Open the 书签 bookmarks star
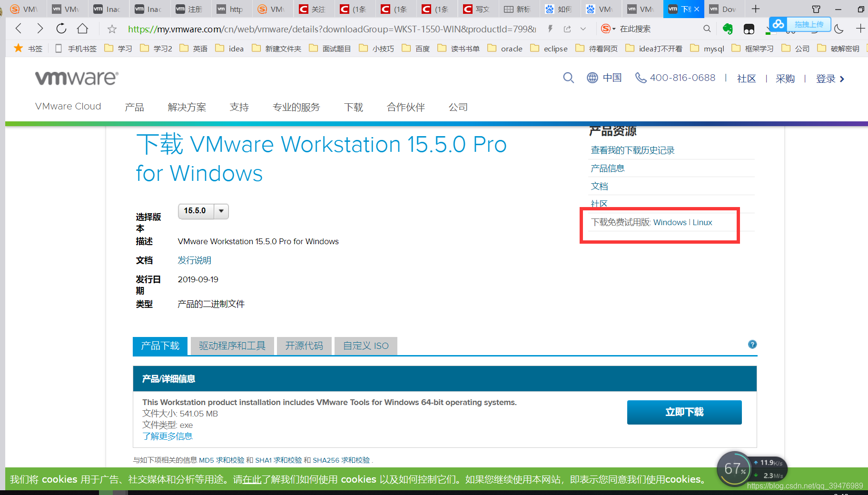This screenshot has height=495, width=868. (x=29, y=49)
